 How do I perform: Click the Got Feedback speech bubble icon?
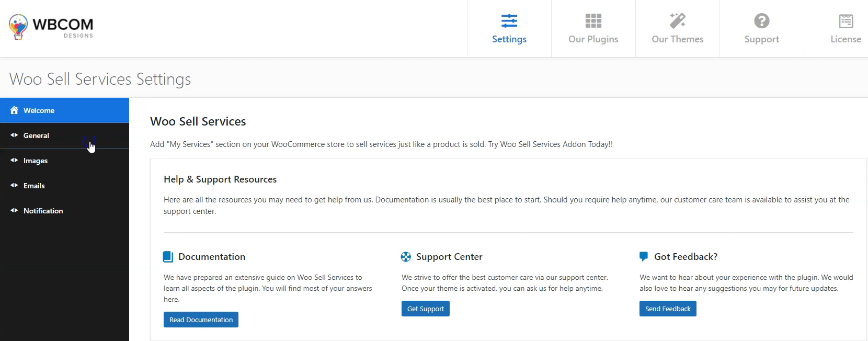(x=644, y=257)
